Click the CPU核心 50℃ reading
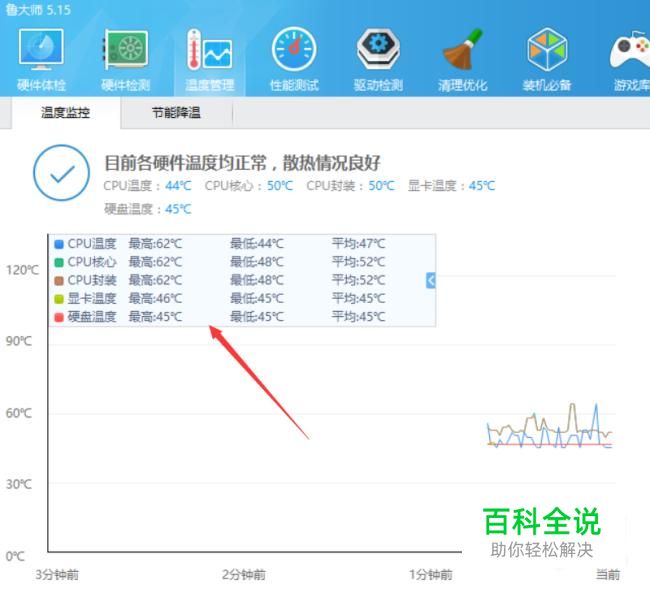 pyautogui.click(x=249, y=185)
